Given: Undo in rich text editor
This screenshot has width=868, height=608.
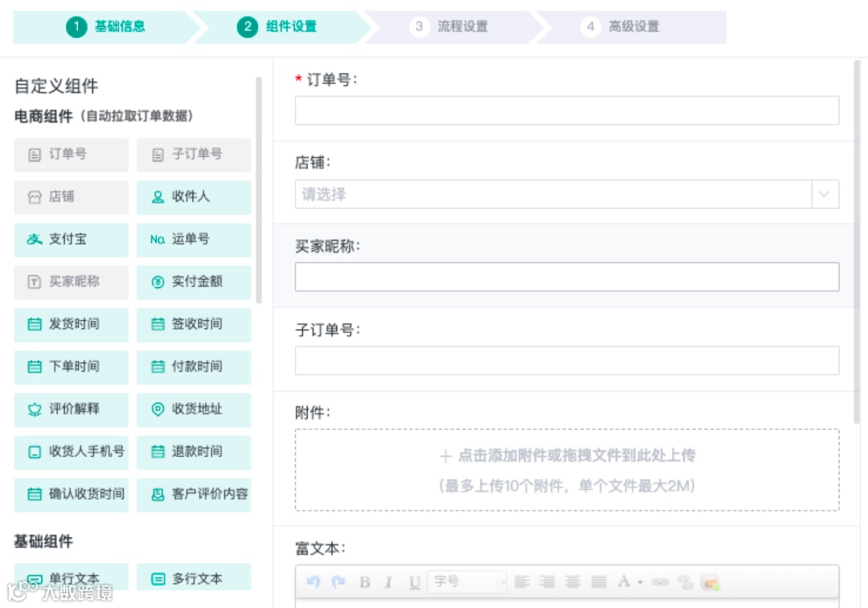Looking at the screenshot, I should pyautogui.click(x=313, y=581).
